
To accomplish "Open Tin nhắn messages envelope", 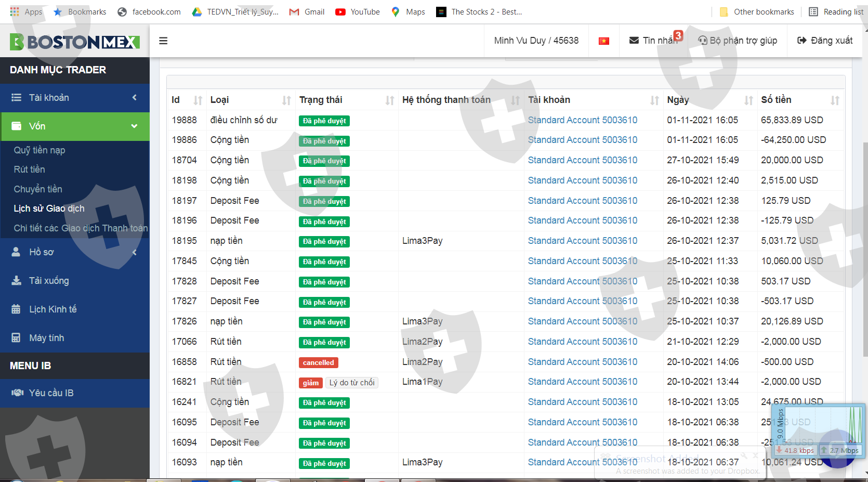I will click(654, 41).
